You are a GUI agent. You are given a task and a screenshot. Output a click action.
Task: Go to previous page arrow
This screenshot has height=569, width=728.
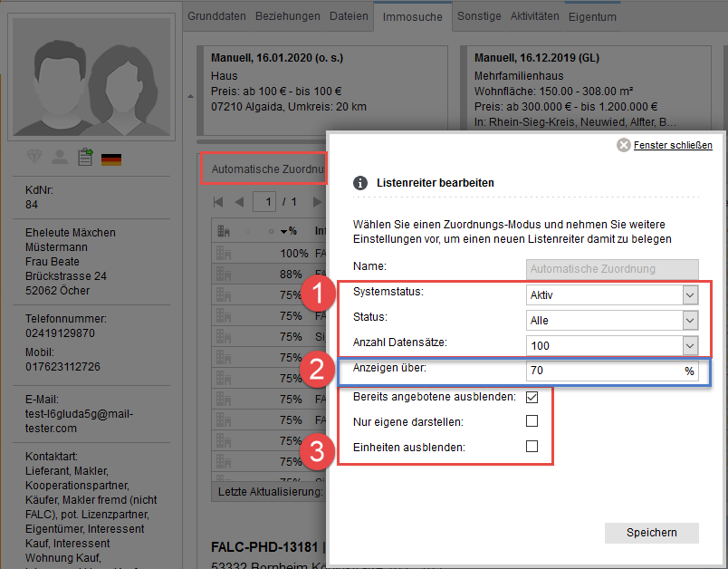[x=239, y=201]
